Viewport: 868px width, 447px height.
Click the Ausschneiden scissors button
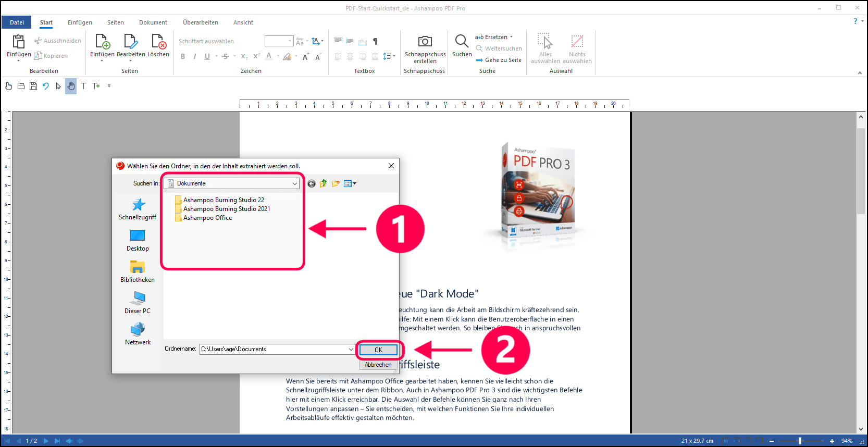(58, 41)
